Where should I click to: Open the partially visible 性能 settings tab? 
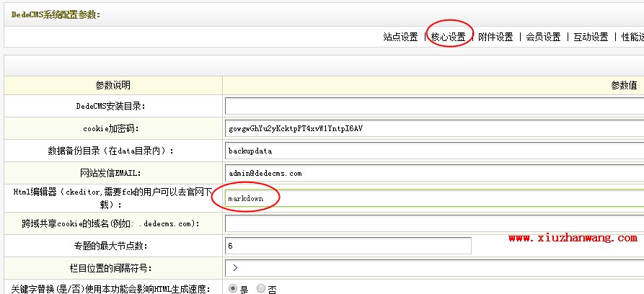point(632,37)
